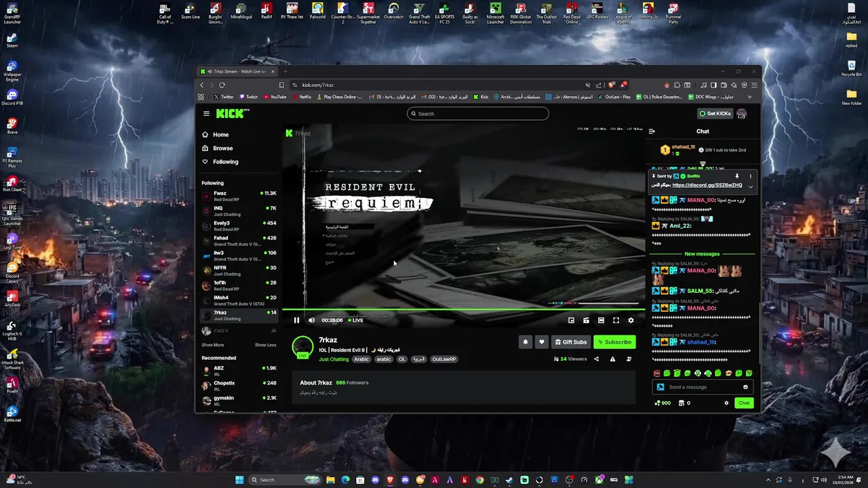This screenshot has height=488, width=868.
Task: Mute the stream with the speaker icon
Action: point(311,320)
